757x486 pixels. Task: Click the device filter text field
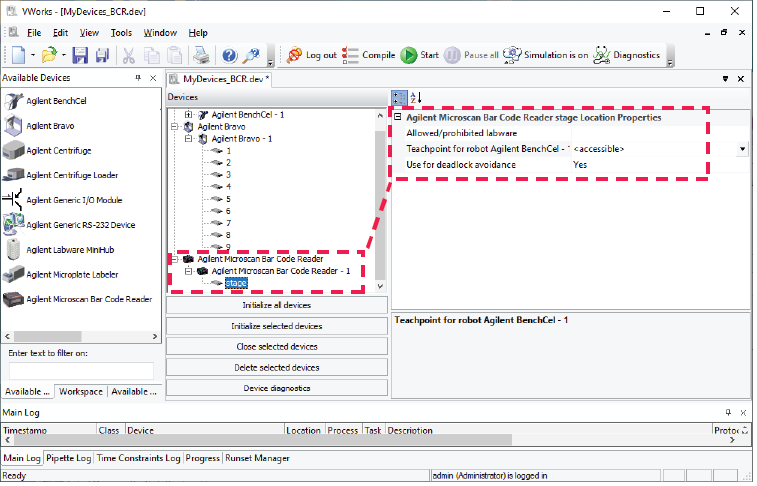tap(81, 371)
